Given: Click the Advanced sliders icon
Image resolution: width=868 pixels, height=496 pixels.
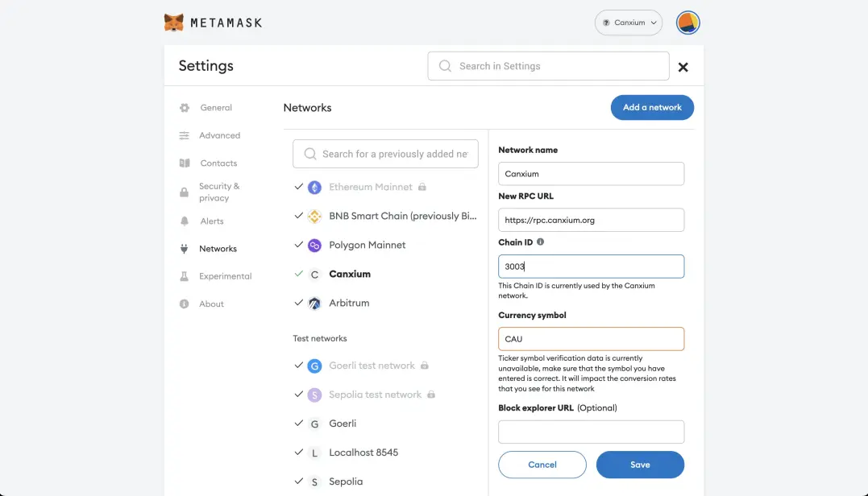Looking at the screenshot, I should [x=185, y=135].
